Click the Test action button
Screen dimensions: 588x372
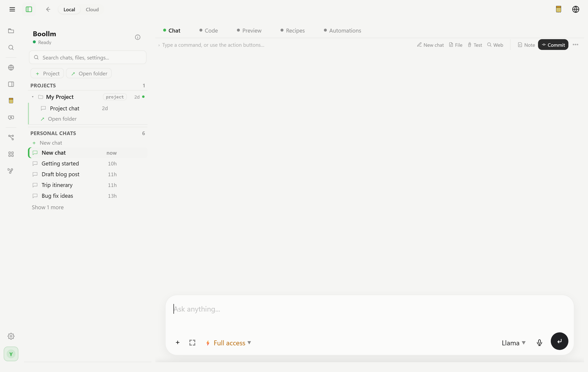coord(475,45)
